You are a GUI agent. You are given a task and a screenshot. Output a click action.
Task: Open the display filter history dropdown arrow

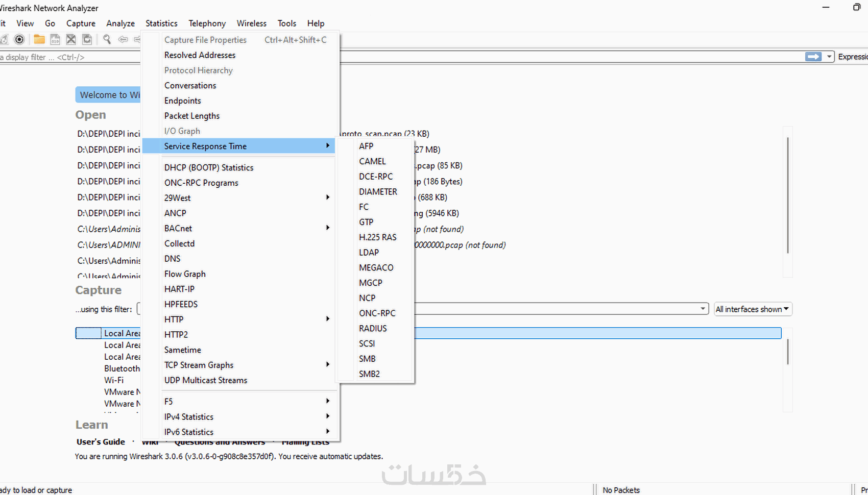pyautogui.click(x=829, y=57)
